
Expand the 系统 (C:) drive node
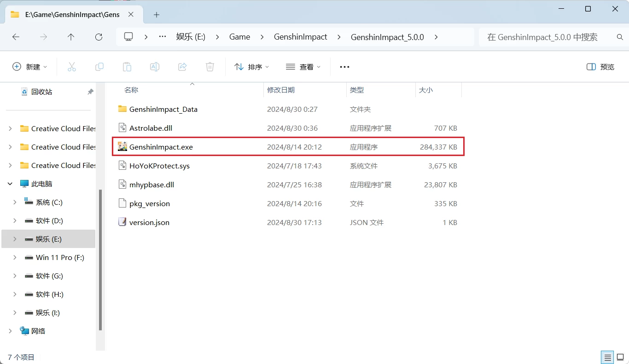click(15, 202)
